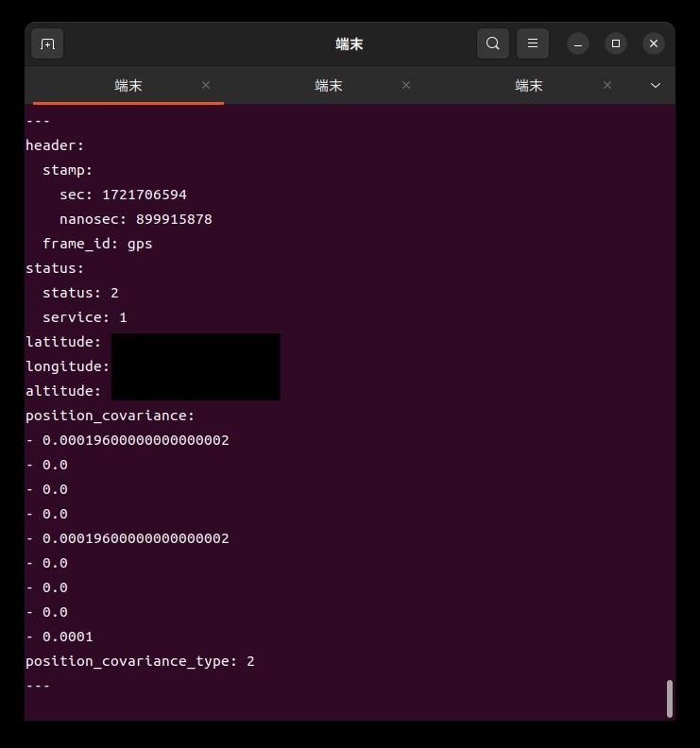Viewport: 700px width, 748px height.
Task: Click the altitude: label
Action: [63, 391]
